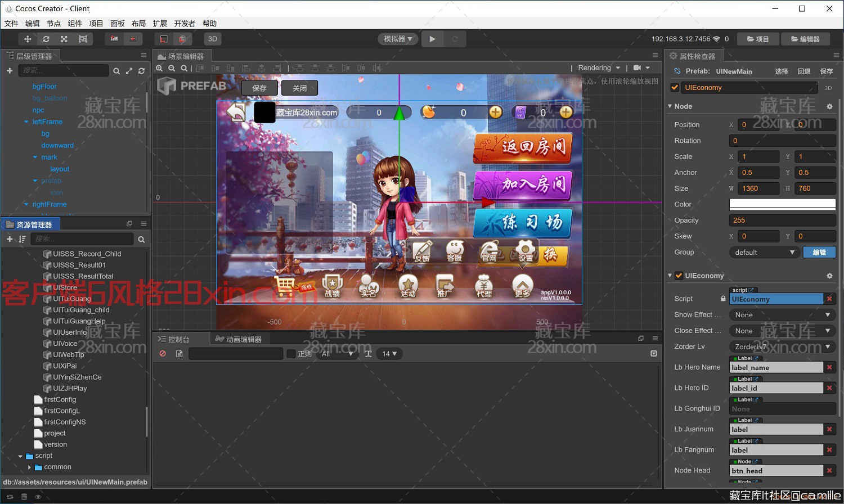The height and width of the screenshot is (504, 844).
Task: Select the Move transform tool
Action: point(28,39)
